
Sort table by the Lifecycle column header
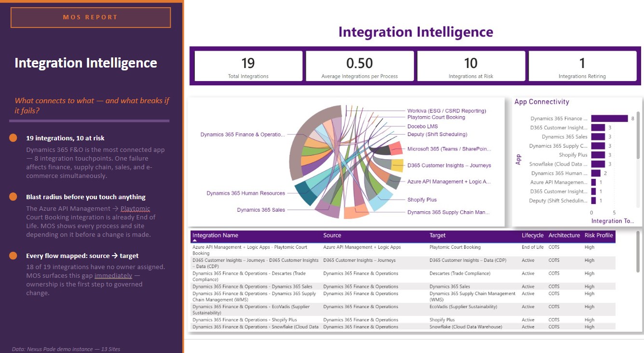533,235
